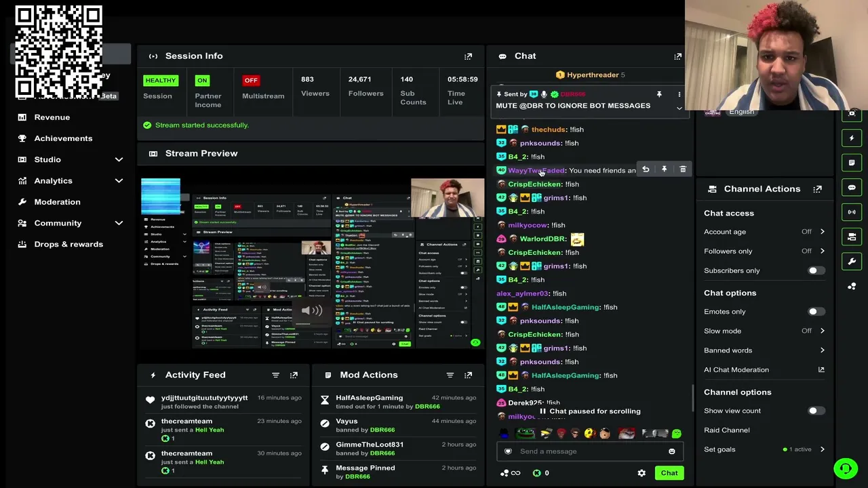Collapse the pinned message with chevron
The height and width of the screenshot is (488, 868).
click(x=679, y=108)
